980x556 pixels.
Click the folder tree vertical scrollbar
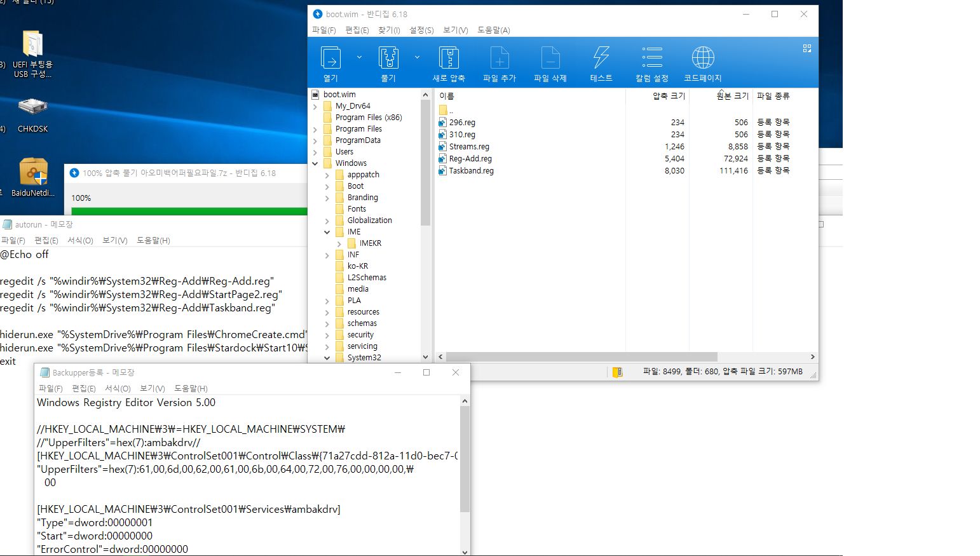point(425,162)
